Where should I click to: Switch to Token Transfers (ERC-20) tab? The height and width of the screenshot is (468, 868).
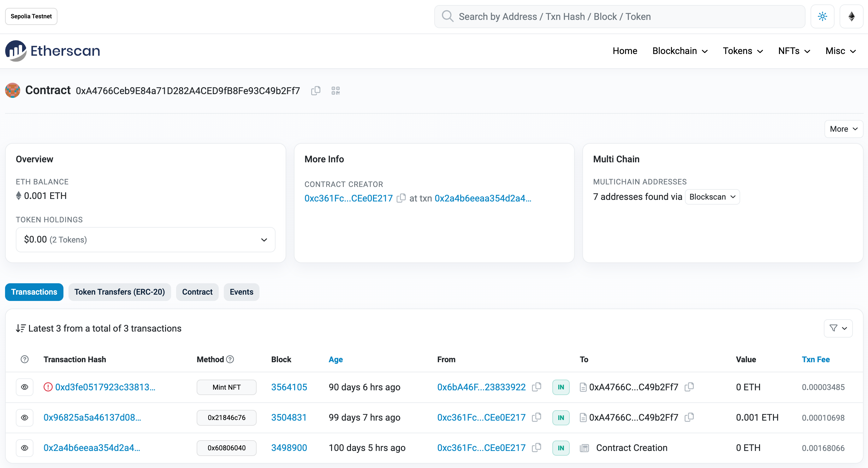[x=119, y=292]
